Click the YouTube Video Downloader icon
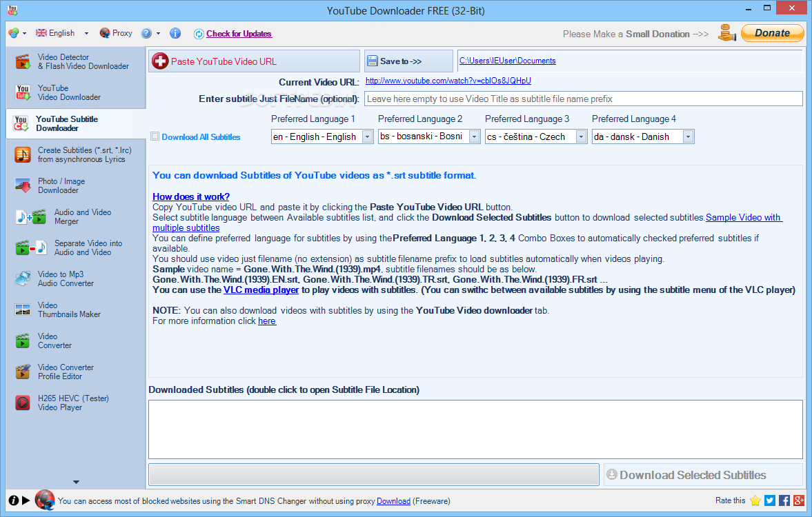 coord(23,92)
